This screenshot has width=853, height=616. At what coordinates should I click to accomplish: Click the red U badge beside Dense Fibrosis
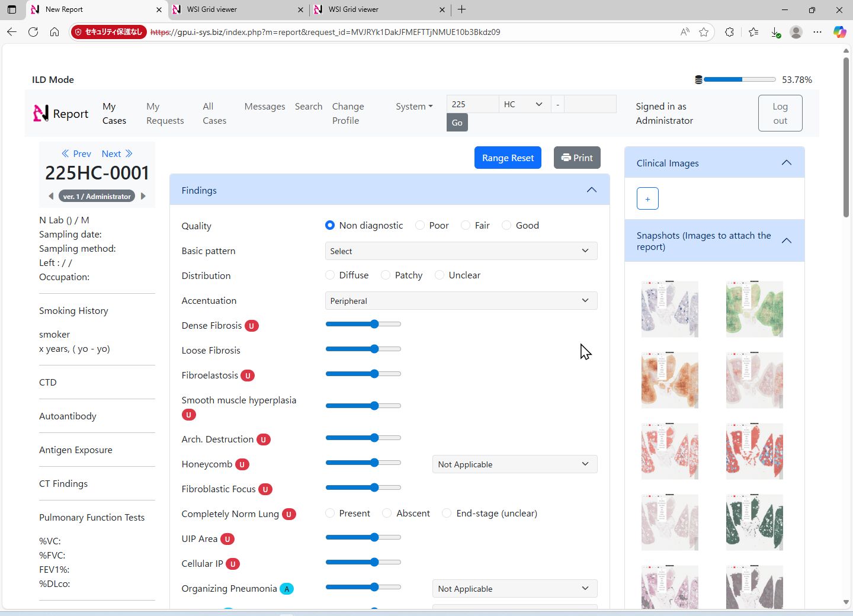pos(252,326)
